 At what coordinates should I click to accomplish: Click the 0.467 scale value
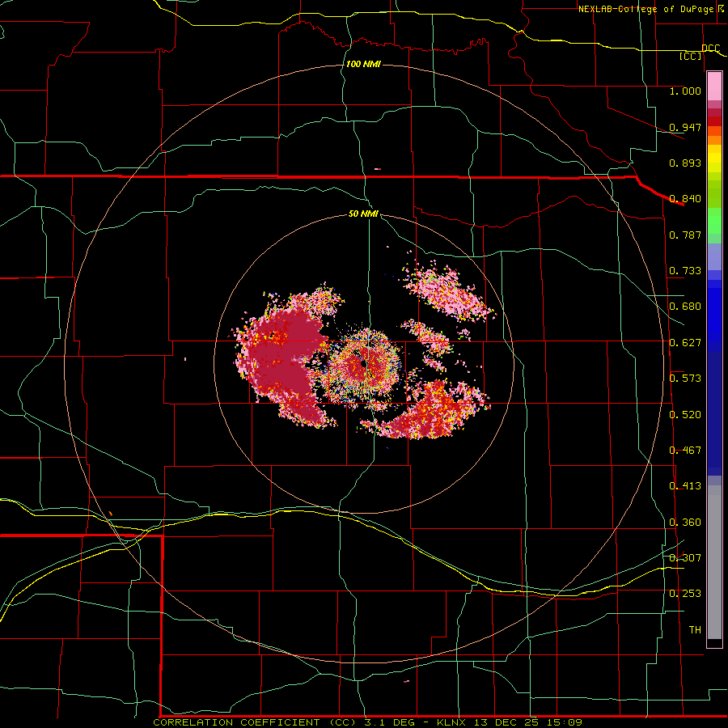[685, 451]
